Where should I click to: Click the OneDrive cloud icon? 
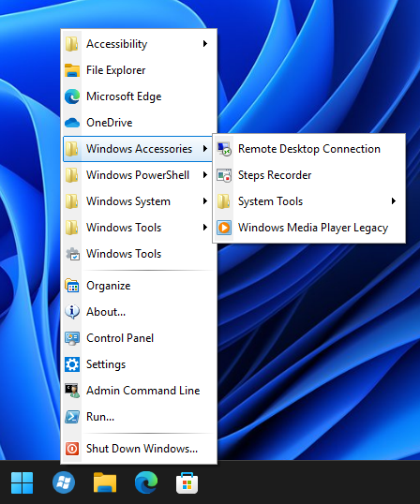(72, 123)
